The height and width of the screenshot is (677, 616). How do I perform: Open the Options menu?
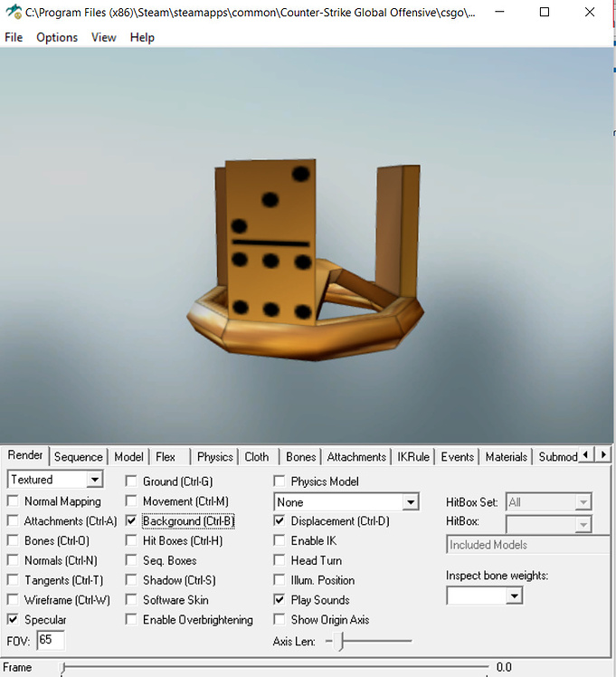(57, 38)
